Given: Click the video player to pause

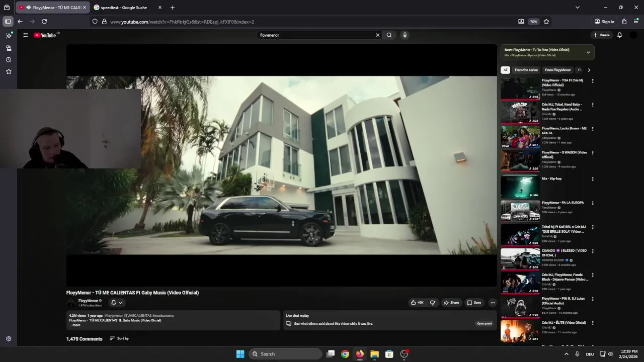Looking at the screenshot, I should (282, 165).
